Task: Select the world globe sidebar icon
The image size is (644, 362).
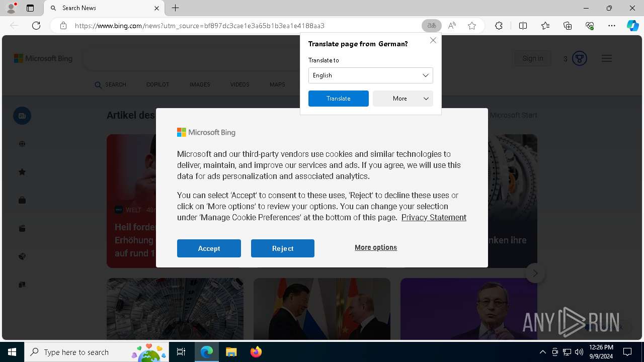Action: coord(22,144)
